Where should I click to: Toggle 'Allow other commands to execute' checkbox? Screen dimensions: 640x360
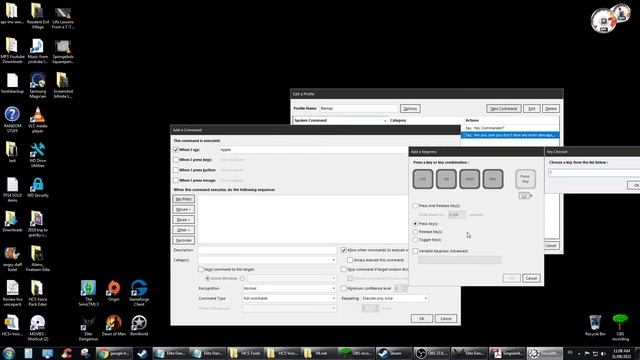pyautogui.click(x=344, y=250)
